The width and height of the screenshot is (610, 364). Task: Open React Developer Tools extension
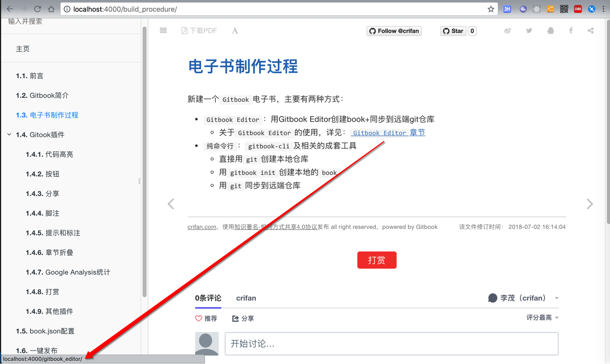[x=537, y=9]
